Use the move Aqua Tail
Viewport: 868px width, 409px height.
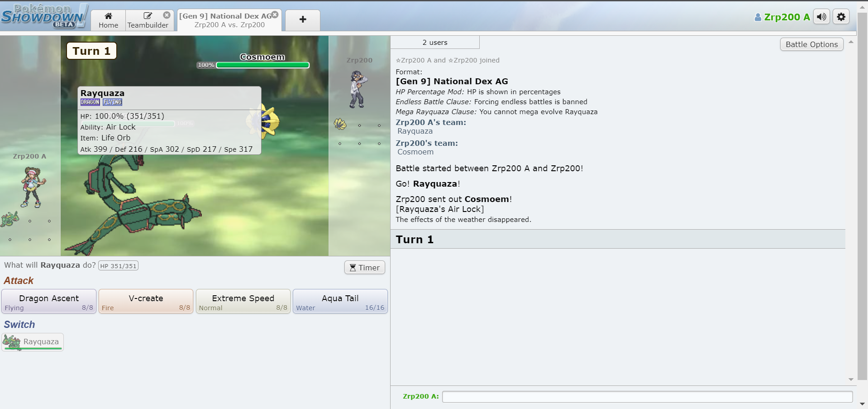(x=340, y=301)
